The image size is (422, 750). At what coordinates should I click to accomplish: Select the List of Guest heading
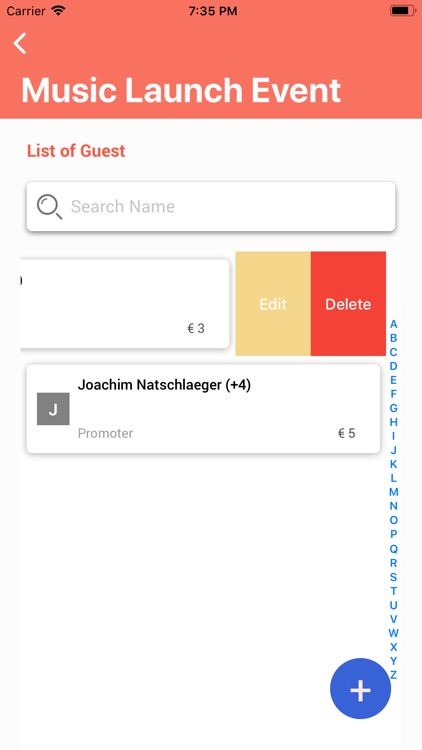tap(76, 151)
